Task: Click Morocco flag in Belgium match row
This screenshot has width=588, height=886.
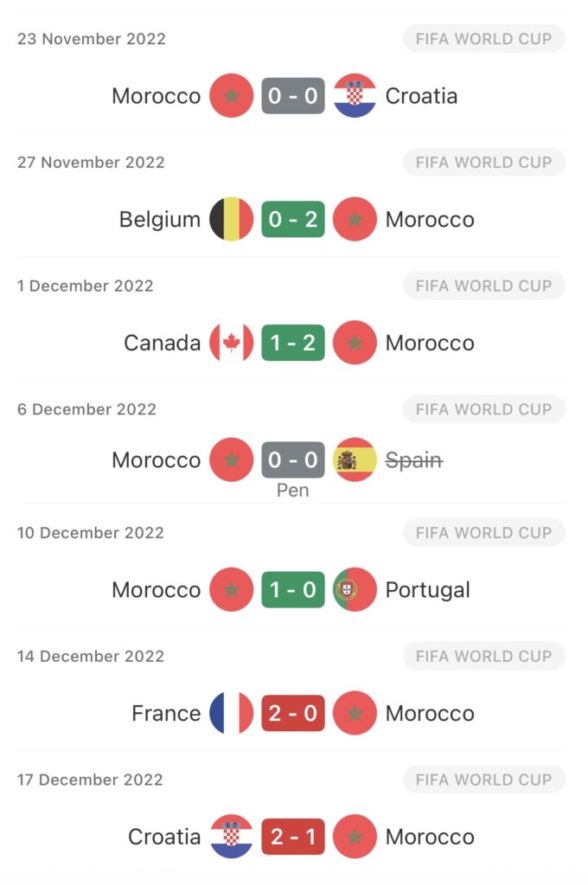Action: [x=355, y=220]
